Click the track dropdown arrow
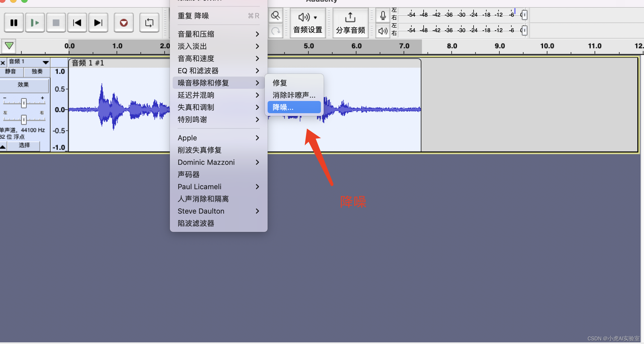This screenshot has height=344, width=644. click(x=46, y=63)
